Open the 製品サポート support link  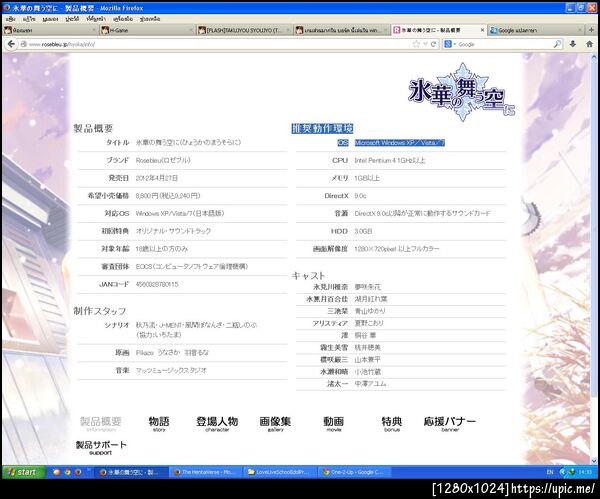pyautogui.click(x=101, y=447)
